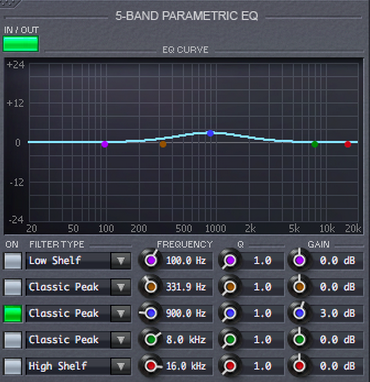Click the red frequency knob at 16.0 kHz
Image resolution: width=370 pixels, height=382 pixels.
pyautogui.click(x=151, y=365)
